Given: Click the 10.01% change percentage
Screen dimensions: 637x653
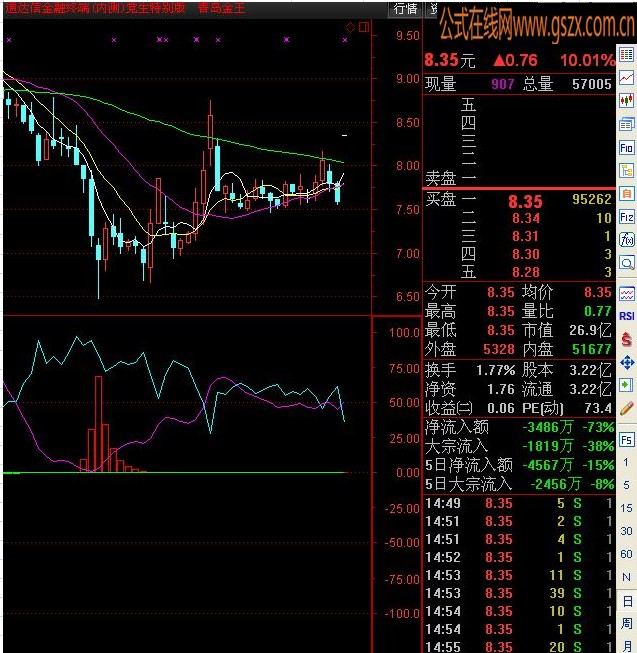Looking at the screenshot, I should click(x=587, y=61).
